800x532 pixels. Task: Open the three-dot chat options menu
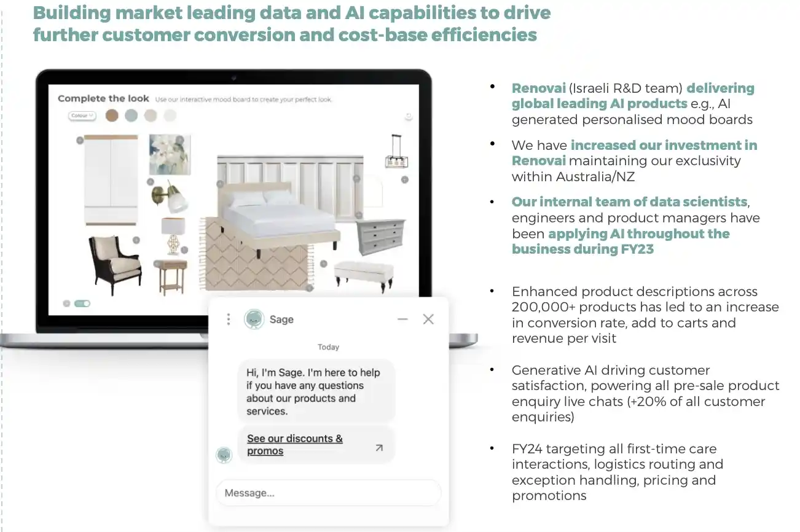pyautogui.click(x=229, y=319)
